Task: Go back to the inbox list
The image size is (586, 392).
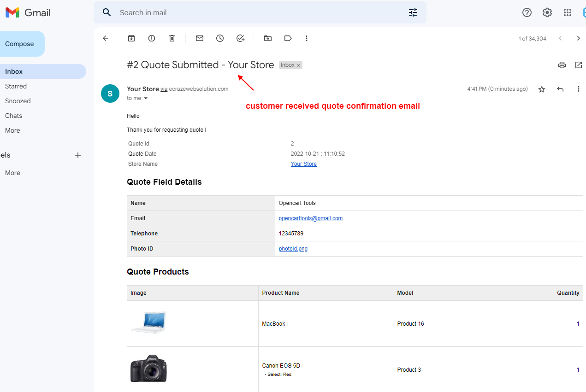Action: [106, 38]
